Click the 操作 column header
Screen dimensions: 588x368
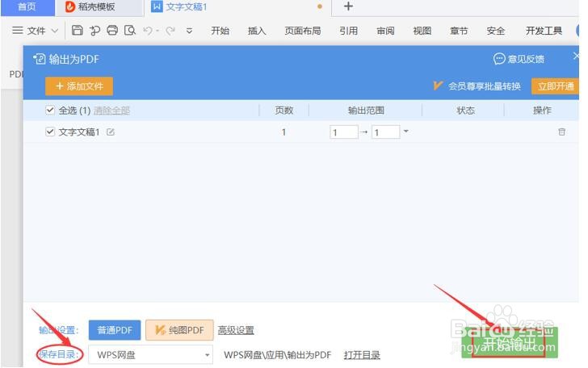click(x=542, y=111)
